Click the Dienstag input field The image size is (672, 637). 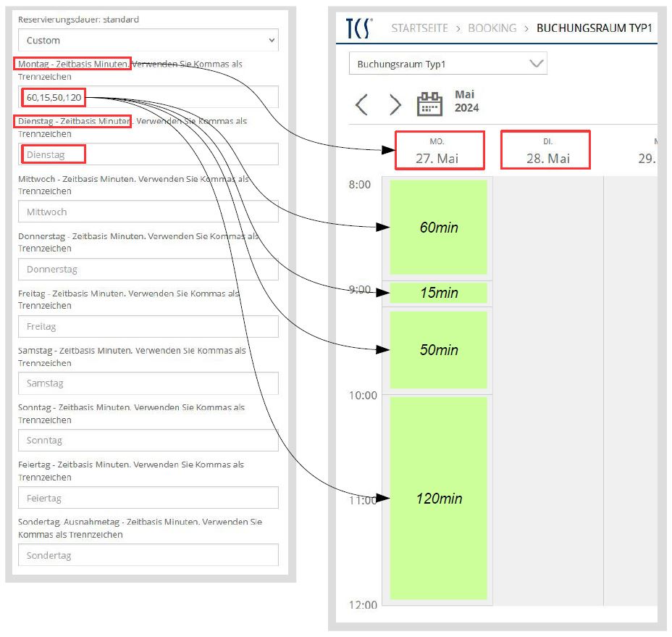click(x=148, y=154)
